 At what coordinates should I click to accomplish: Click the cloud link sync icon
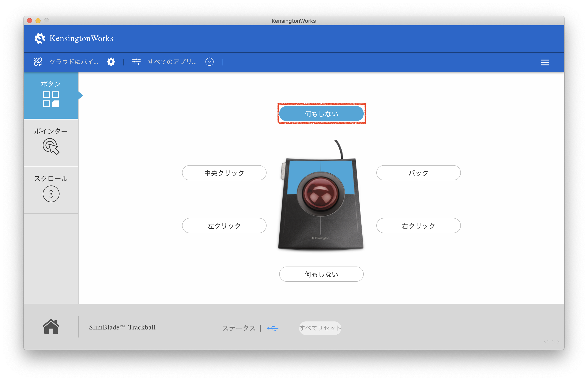pos(38,62)
